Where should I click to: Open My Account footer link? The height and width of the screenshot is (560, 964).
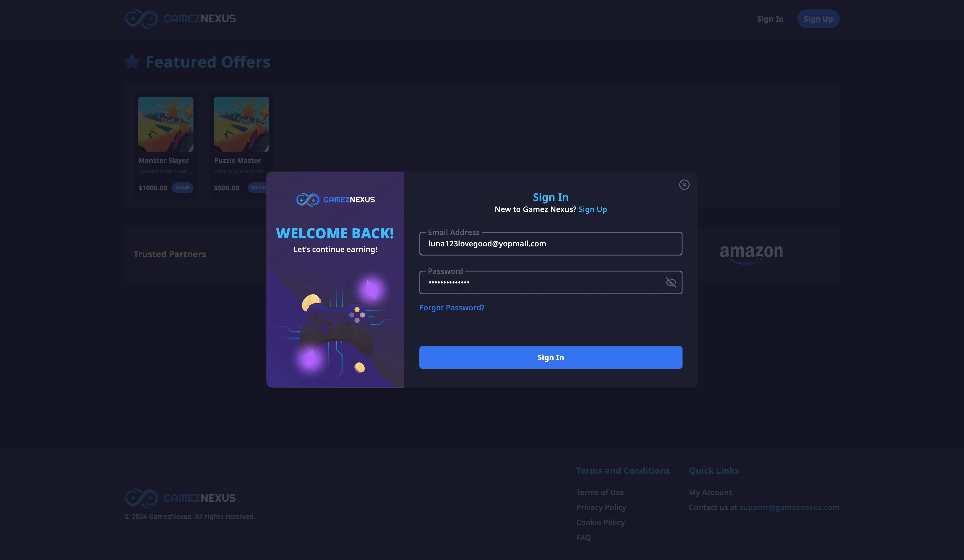coord(710,492)
